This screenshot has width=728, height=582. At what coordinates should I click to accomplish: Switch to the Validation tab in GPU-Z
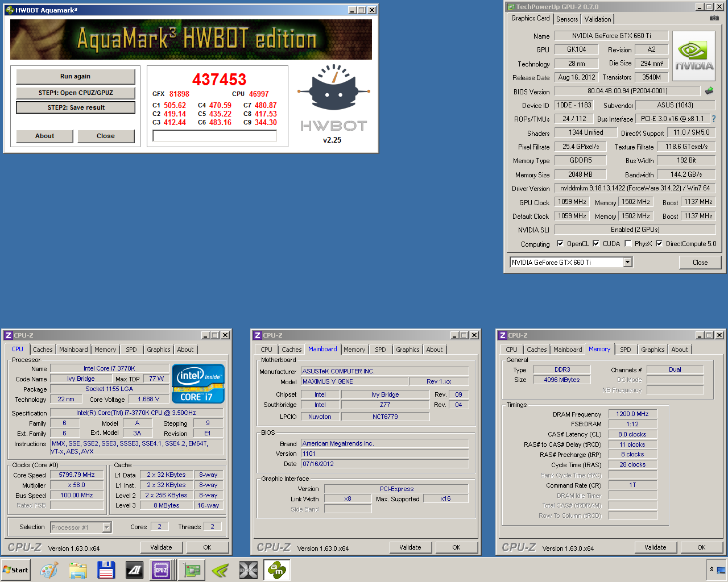tap(598, 19)
